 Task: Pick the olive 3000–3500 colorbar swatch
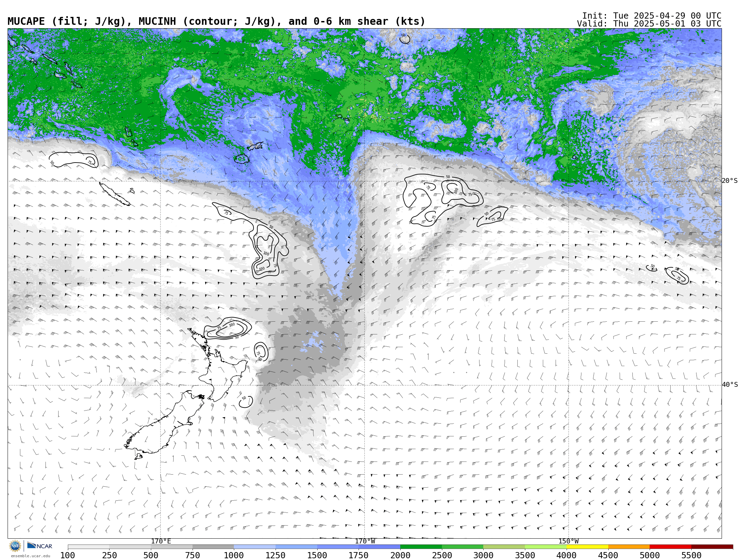504,547
